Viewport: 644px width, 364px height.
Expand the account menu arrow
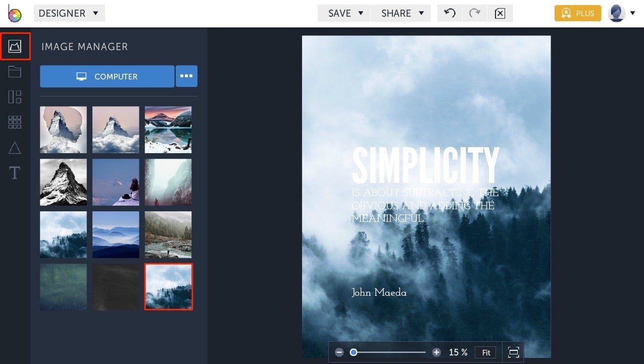pyautogui.click(x=632, y=14)
